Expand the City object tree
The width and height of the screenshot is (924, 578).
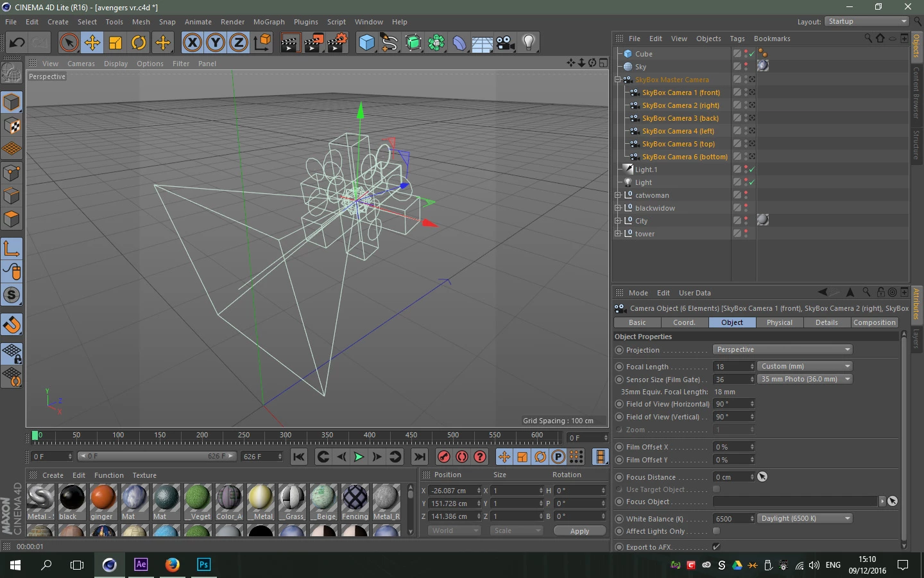coord(617,221)
